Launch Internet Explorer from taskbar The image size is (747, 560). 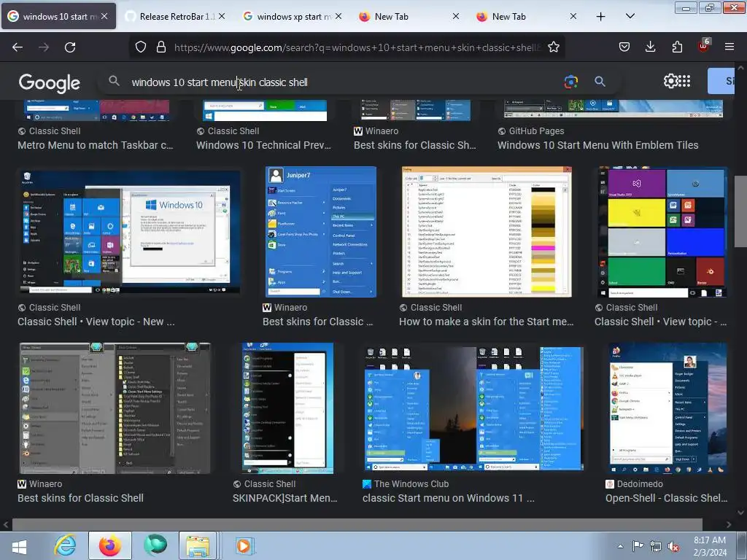(65, 545)
